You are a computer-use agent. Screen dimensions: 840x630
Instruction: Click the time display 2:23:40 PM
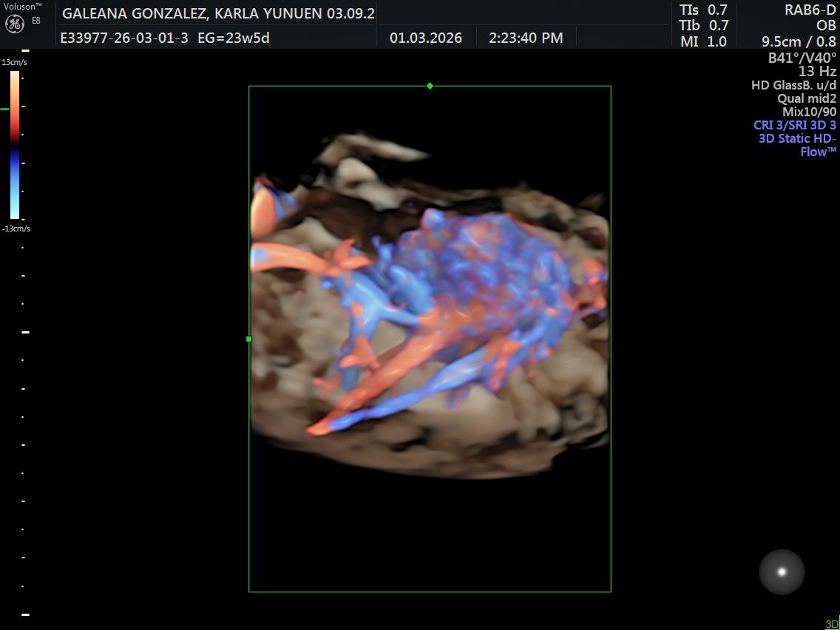(x=526, y=38)
